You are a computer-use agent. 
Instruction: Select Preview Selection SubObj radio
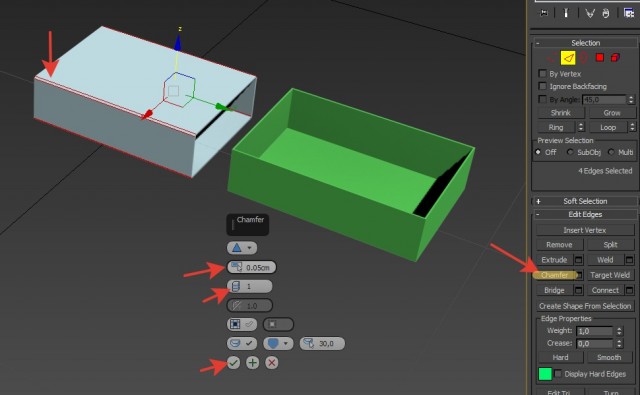570,152
